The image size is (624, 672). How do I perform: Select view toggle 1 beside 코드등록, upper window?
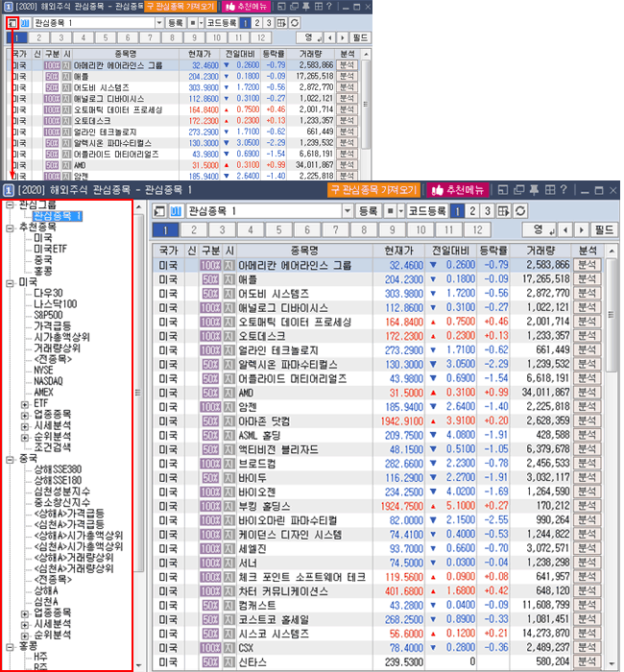pyautogui.click(x=245, y=23)
